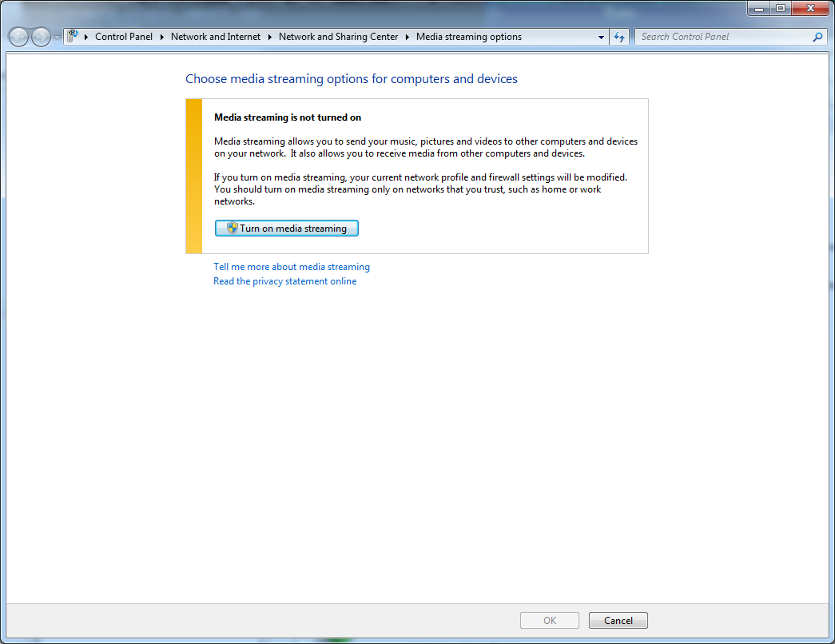Open Read the privacy statement online link
The width and height of the screenshot is (835, 644).
(285, 281)
